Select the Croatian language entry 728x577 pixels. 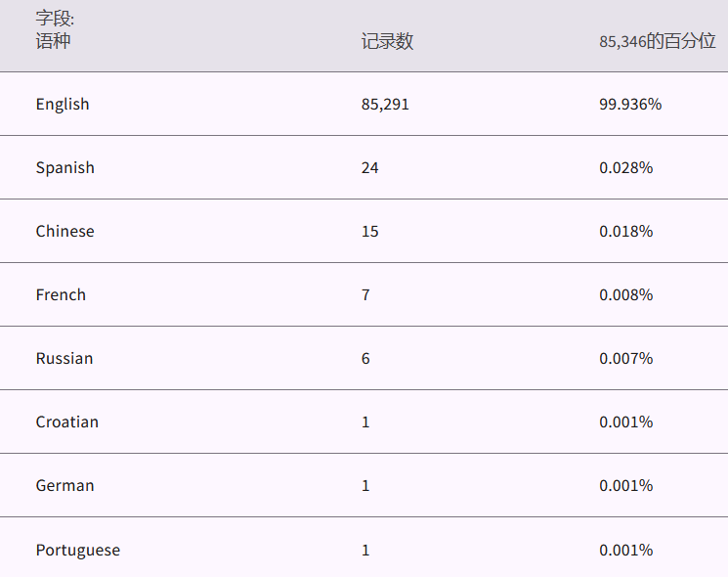[x=67, y=422]
